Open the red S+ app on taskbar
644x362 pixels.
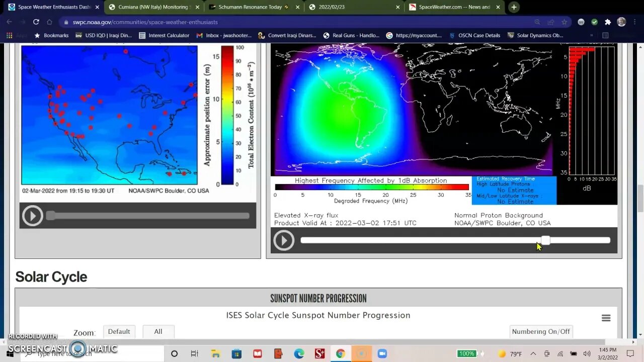pos(319,354)
